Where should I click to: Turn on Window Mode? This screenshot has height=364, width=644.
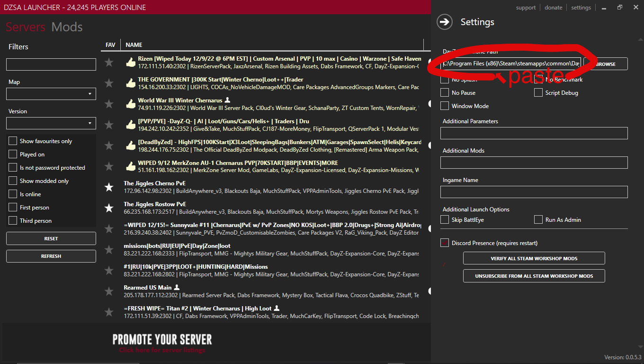coord(445,106)
